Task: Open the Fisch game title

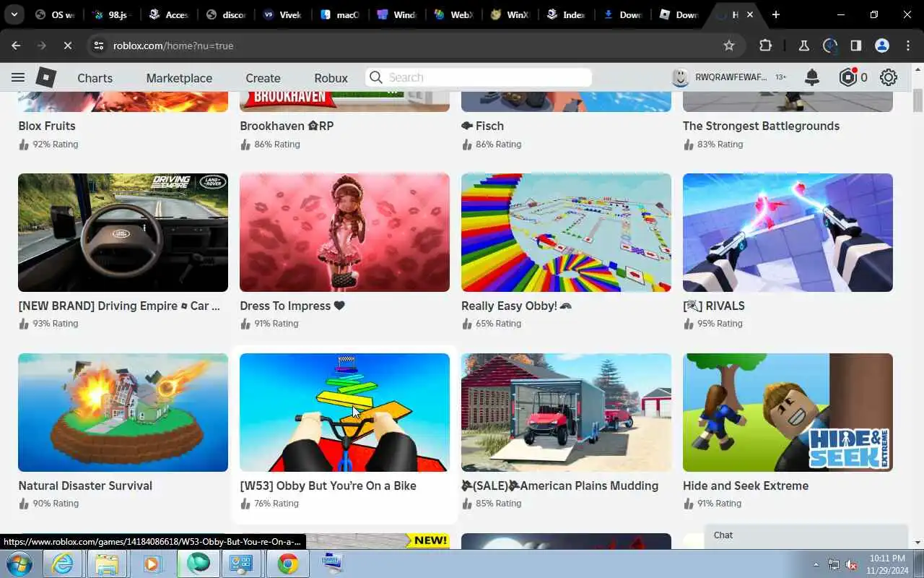Action: tap(483, 126)
